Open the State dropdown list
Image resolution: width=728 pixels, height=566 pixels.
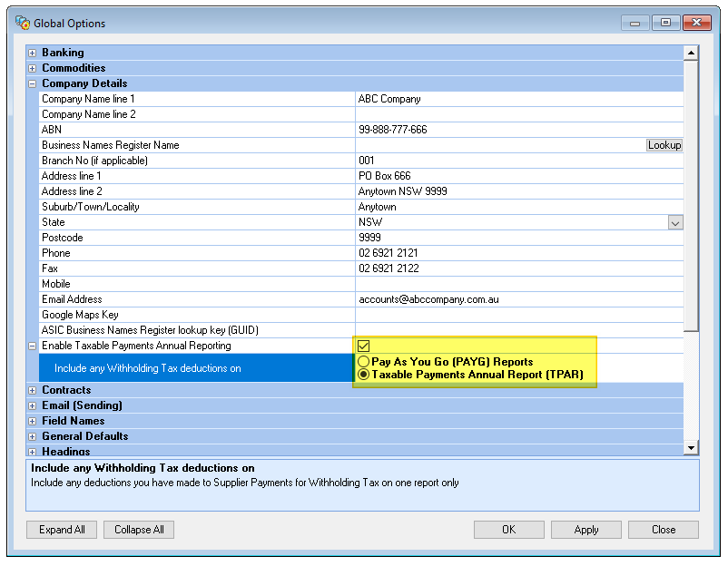pyautogui.click(x=674, y=222)
